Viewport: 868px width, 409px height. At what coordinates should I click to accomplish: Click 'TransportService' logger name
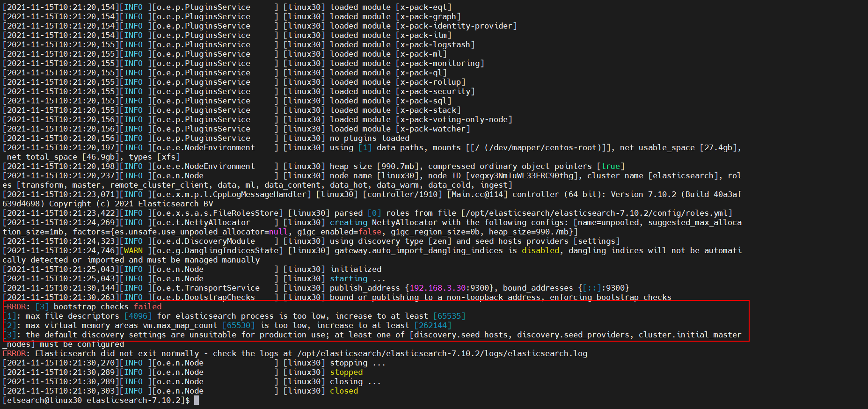tap(222, 288)
